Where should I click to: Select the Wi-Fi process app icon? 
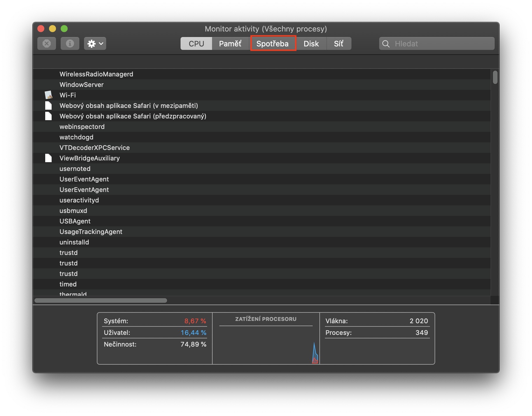pos(48,95)
